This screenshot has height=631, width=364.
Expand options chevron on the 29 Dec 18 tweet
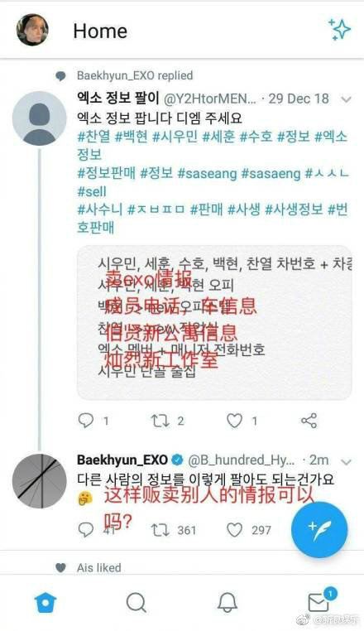pyautogui.click(x=346, y=99)
